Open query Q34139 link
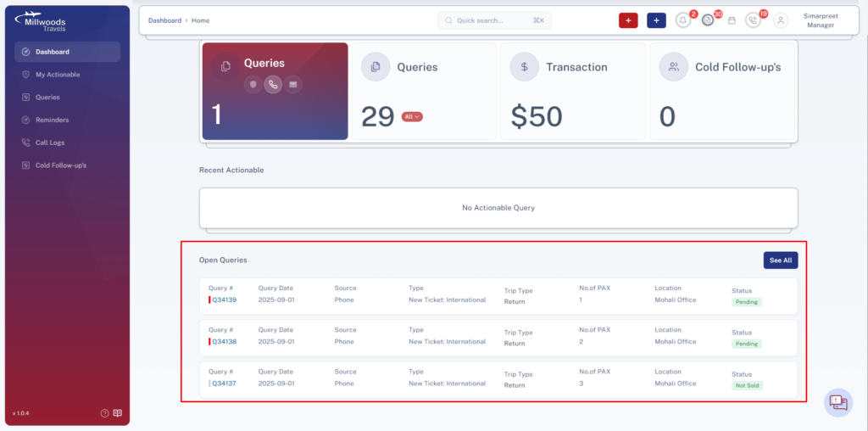The width and height of the screenshot is (868, 431). [x=224, y=300]
